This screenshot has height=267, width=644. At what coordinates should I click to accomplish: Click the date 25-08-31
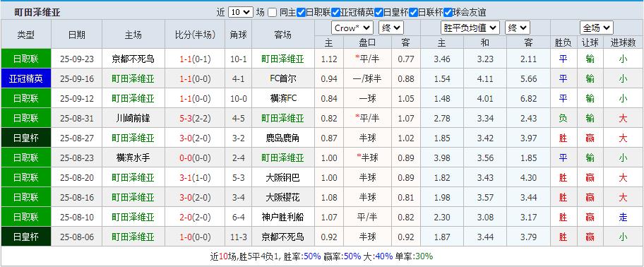(77, 118)
